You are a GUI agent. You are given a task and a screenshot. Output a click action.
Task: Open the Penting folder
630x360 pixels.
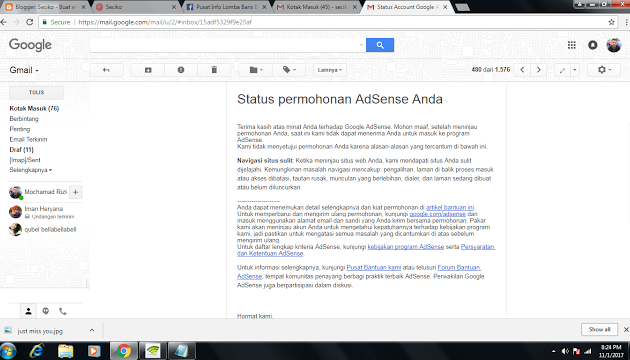click(x=19, y=129)
